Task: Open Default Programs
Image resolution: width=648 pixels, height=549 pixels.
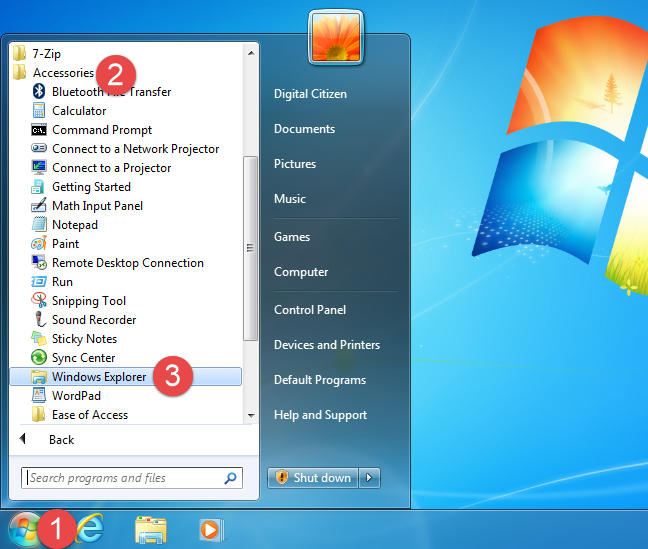Action: (320, 380)
